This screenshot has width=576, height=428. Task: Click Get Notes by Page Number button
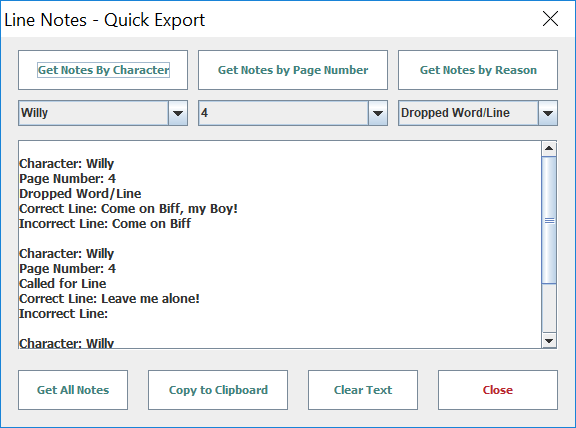click(293, 70)
